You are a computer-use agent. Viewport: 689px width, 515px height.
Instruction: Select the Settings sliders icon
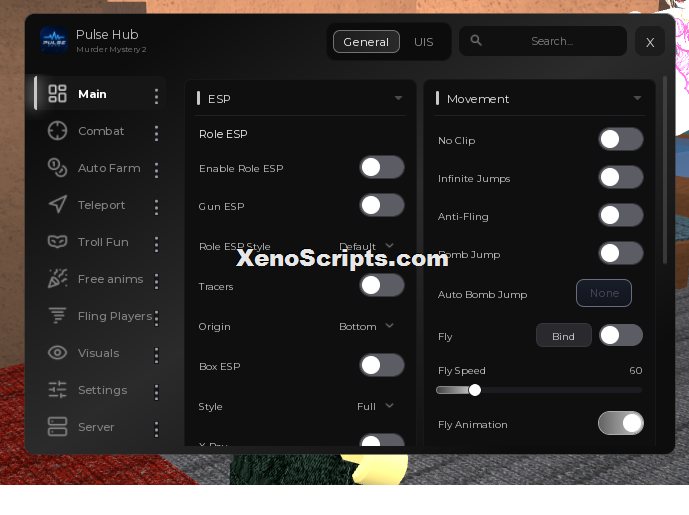57,390
